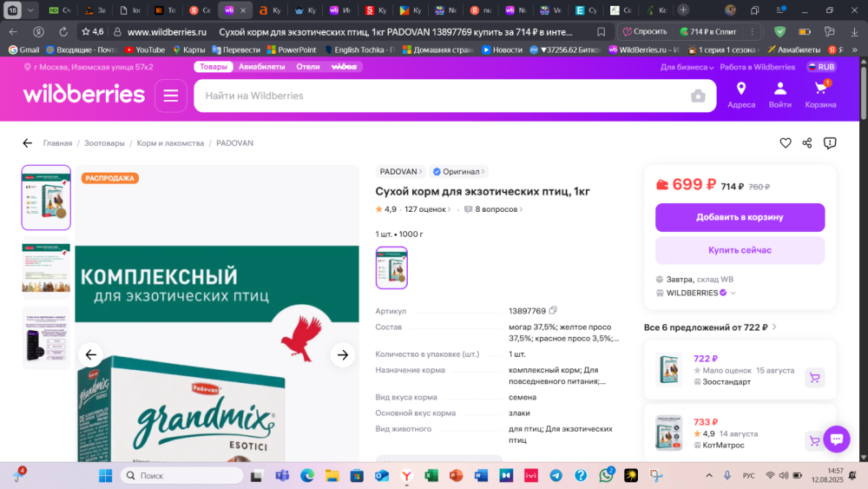Open browser downloads panel
868x489 pixels.
click(854, 32)
